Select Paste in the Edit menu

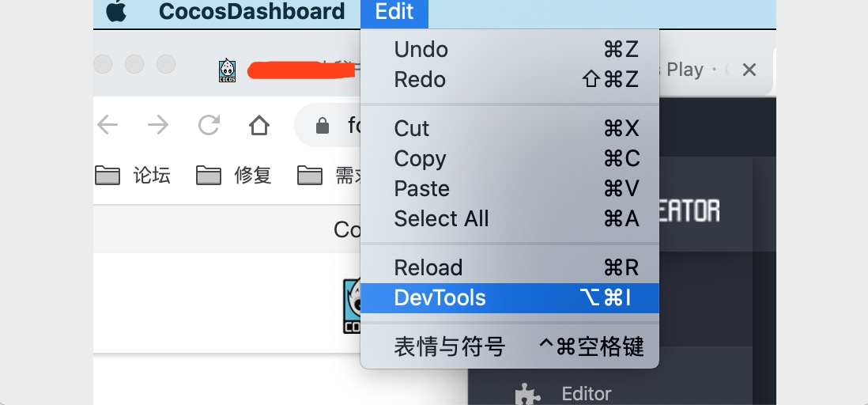point(510,189)
